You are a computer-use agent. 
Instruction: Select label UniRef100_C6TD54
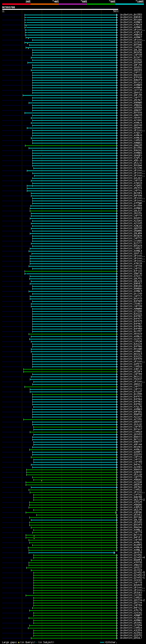click(131, 625)
